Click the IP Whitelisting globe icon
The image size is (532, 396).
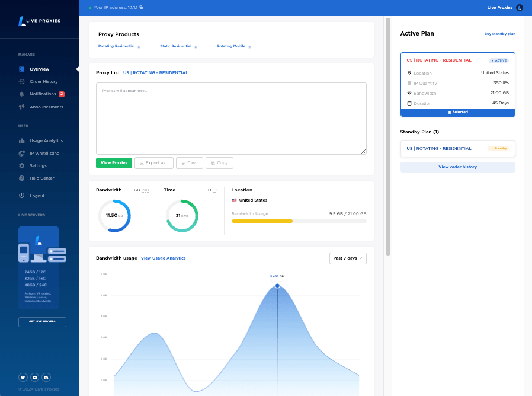(22, 154)
